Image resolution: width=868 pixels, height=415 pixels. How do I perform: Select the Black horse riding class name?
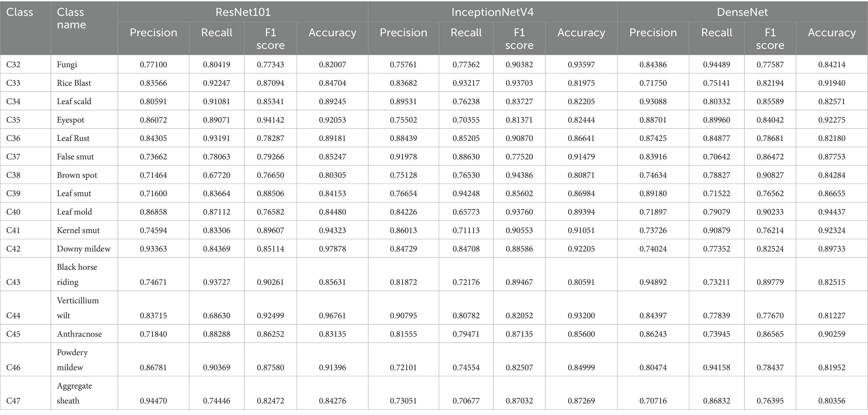point(77,275)
